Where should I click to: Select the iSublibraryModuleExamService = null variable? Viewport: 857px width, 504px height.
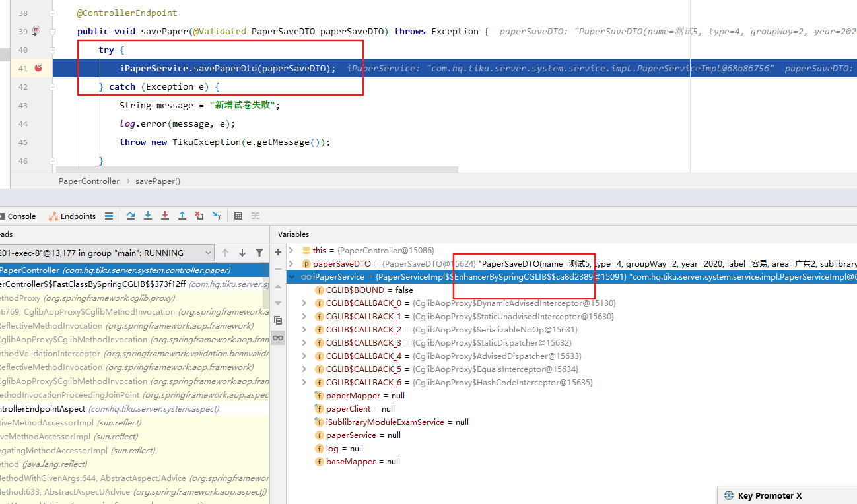click(397, 422)
